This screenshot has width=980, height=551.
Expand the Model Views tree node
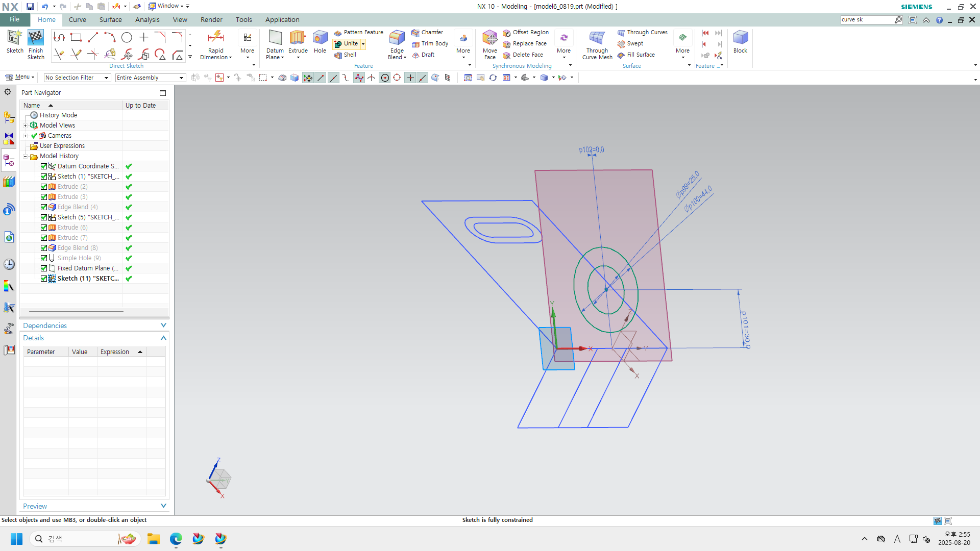click(25, 126)
